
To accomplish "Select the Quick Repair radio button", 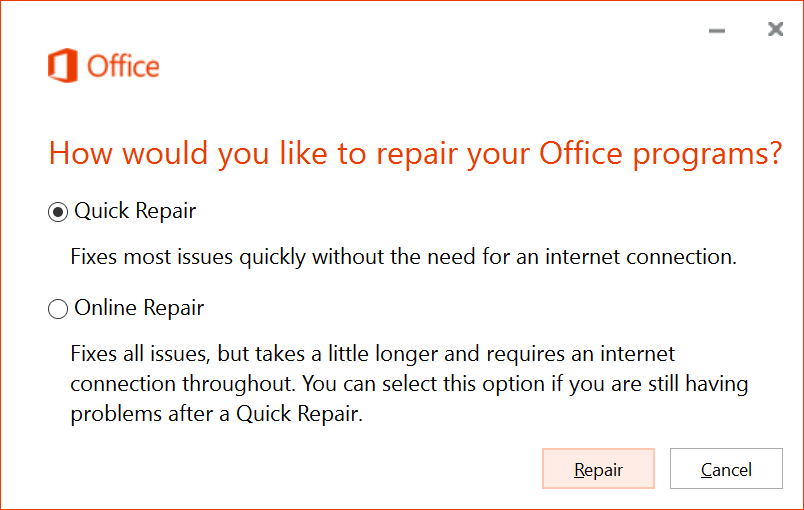I will tap(58, 212).
